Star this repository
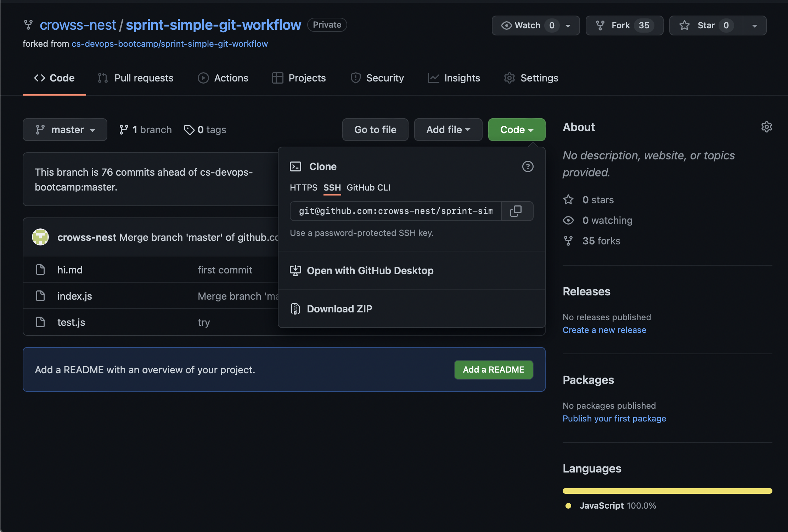This screenshot has height=532, width=788. pos(706,26)
